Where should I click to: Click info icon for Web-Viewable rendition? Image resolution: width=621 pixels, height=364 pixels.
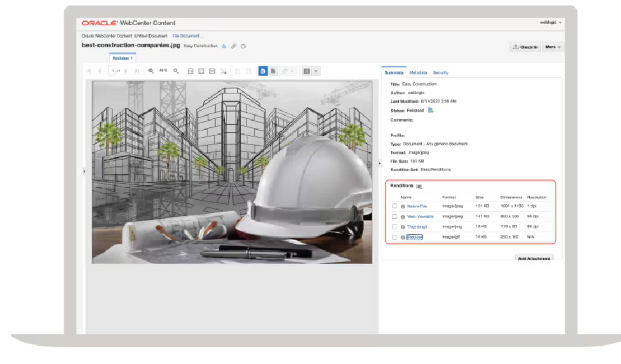point(403,217)
